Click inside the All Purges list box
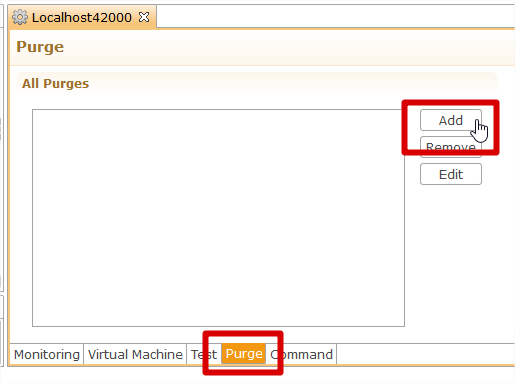Screen dimensions: 515x383 [x=218, y=218]
